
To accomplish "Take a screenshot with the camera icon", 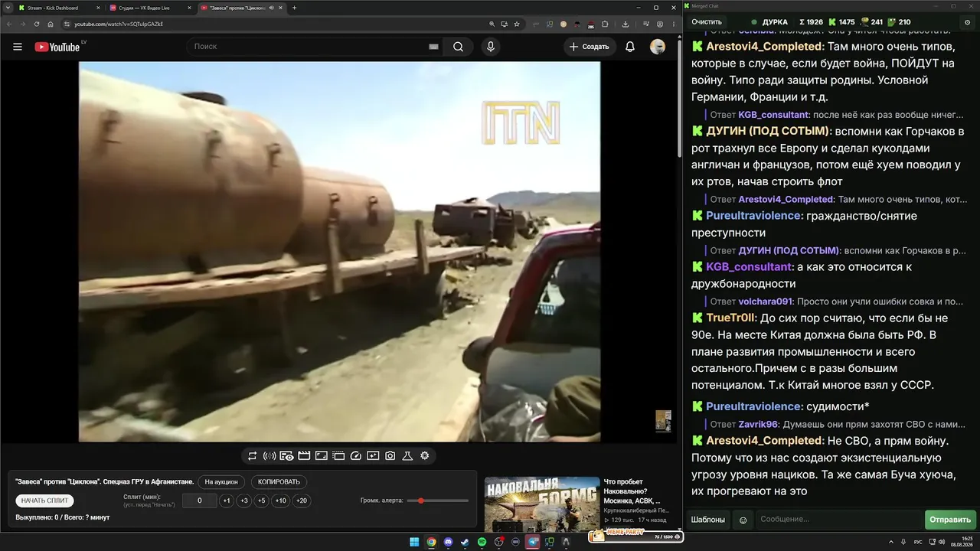I will [390, 456].
